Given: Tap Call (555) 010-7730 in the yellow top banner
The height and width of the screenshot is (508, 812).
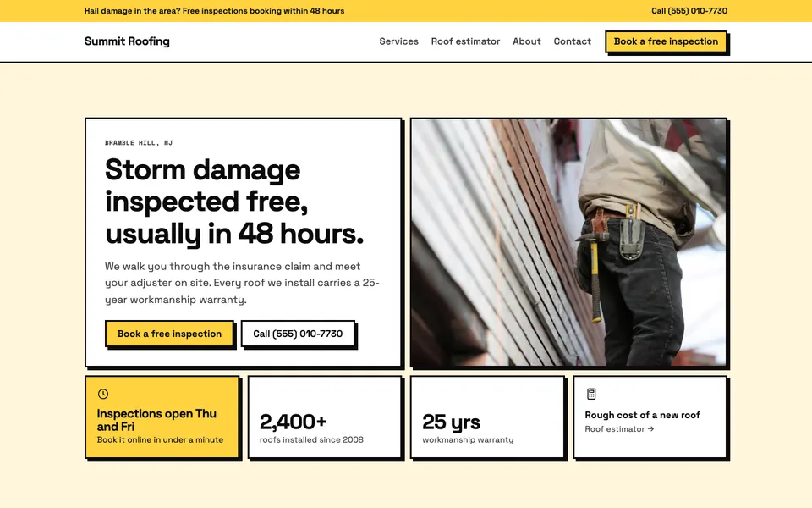Looking at the screenshot, I should point(689,11).
